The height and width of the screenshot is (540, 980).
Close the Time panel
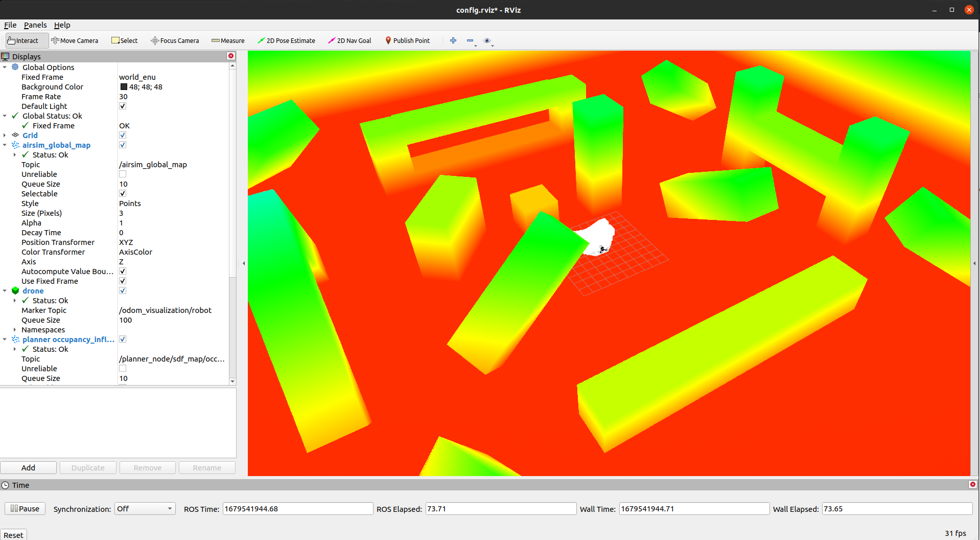click(x=972, y=484)
